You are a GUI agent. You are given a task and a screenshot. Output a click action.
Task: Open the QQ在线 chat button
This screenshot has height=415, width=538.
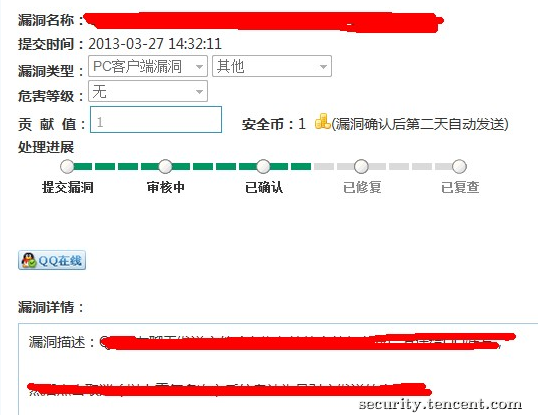tap(52, 260)
